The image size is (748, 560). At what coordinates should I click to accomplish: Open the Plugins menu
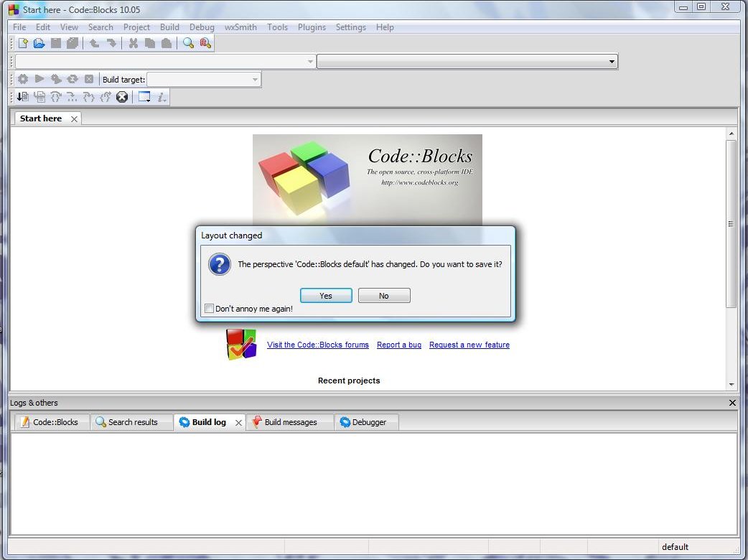pyautogui.click(x=312, y=27)
